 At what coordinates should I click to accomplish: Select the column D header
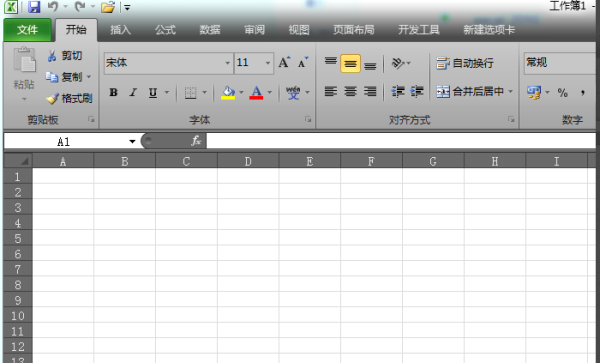pyautogui.click(x=248, y=161)
